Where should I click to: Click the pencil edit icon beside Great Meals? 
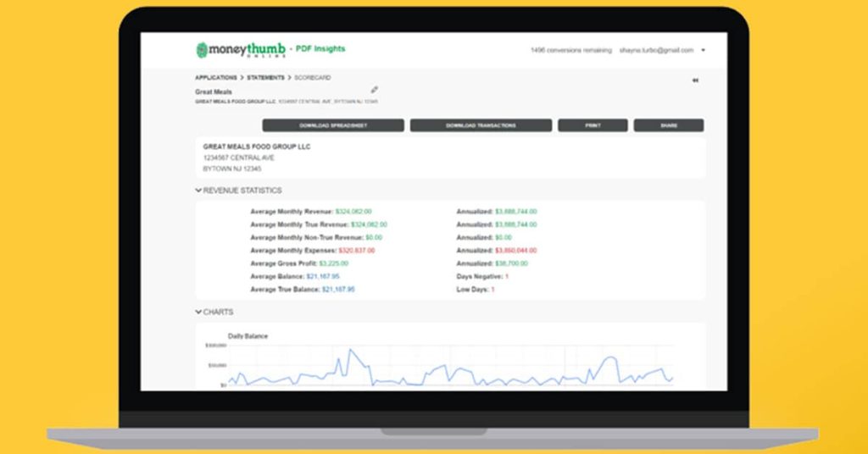tap(375, 90)
